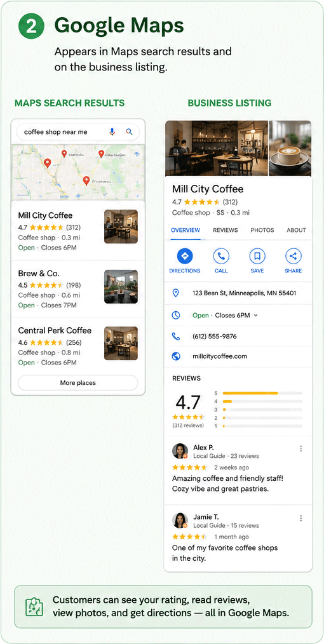Open the latte cup header photo

pos(290,148)
